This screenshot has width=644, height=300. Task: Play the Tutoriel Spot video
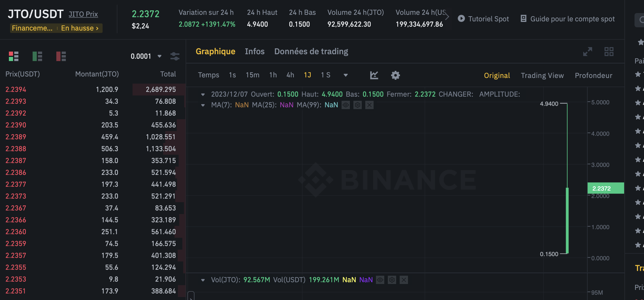[x=483, y=19]
